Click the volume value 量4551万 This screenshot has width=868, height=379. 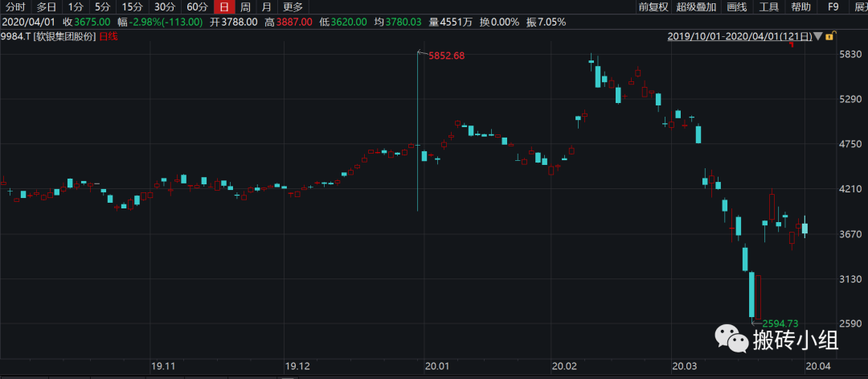[x=449, y=23]
